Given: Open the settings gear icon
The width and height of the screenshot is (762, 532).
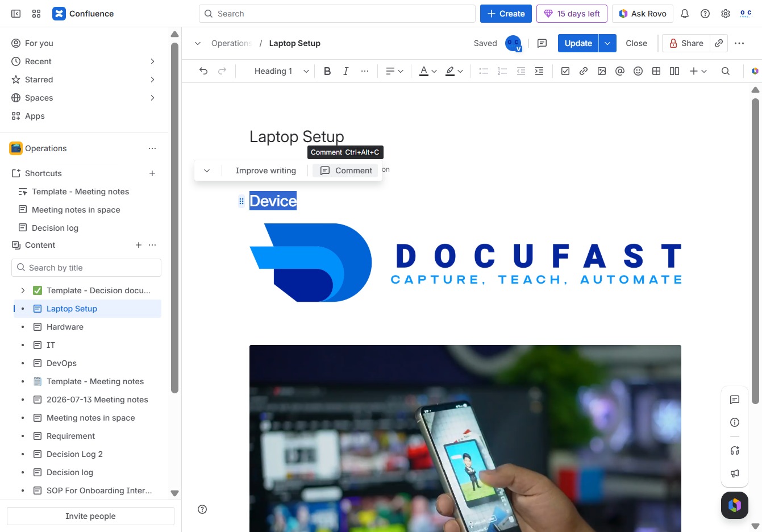Looking at the screenshot, I should pos(726,14).
